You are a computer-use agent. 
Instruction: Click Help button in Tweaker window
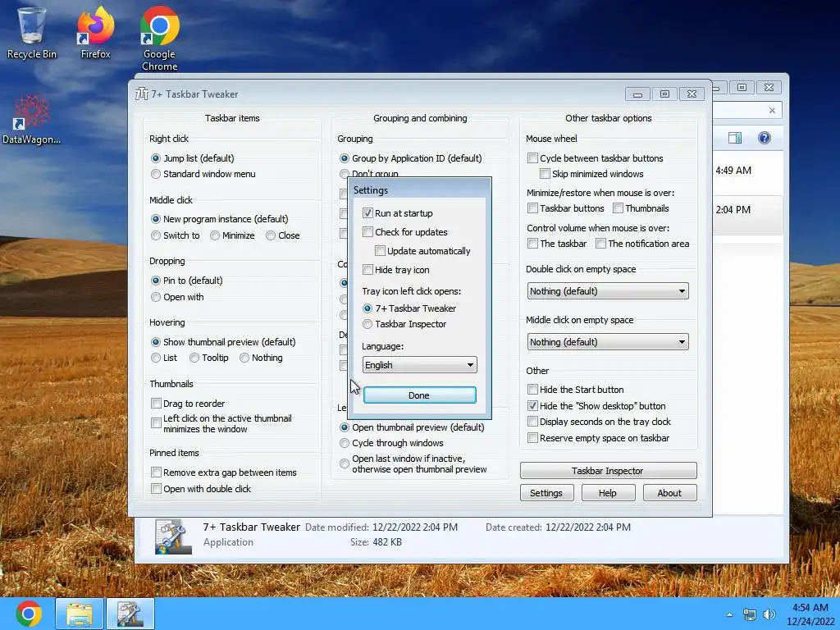pyautogui.click(x=608, y=493)
